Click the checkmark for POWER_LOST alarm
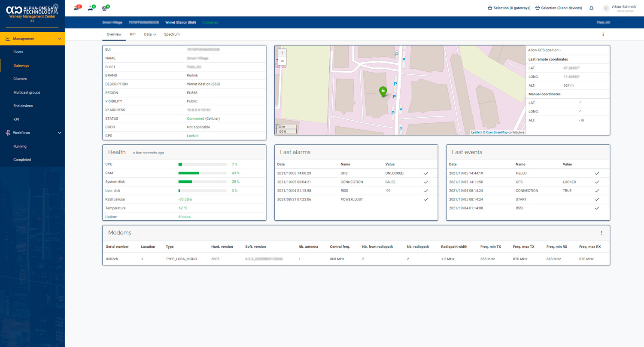Screen dimensions: 644x347 [426, 199]
